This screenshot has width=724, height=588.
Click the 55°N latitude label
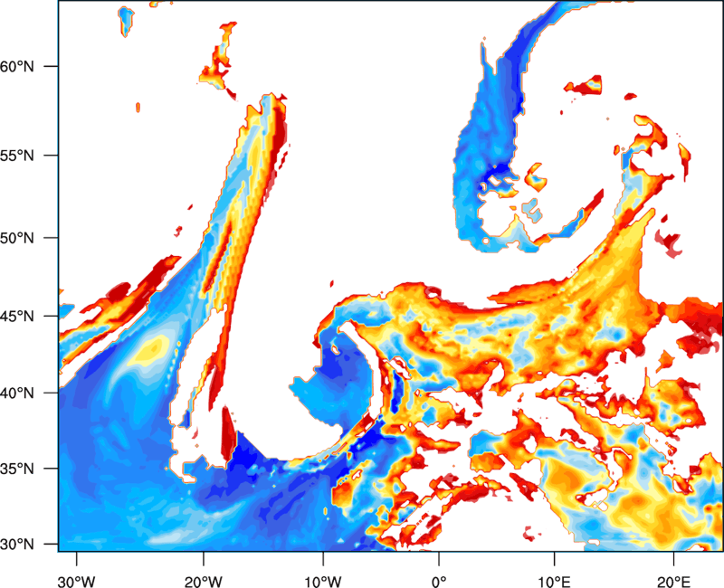pyautogui.click(x=17, y=156)
